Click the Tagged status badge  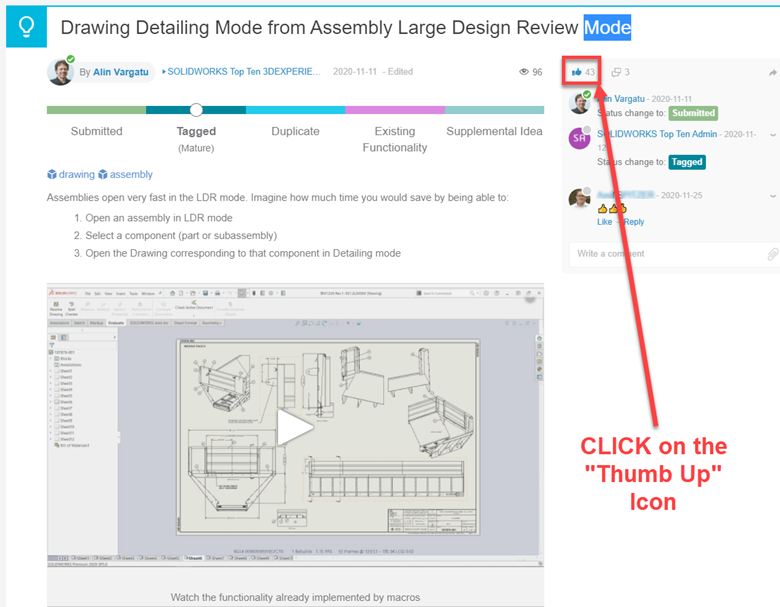tap(687, 162)
